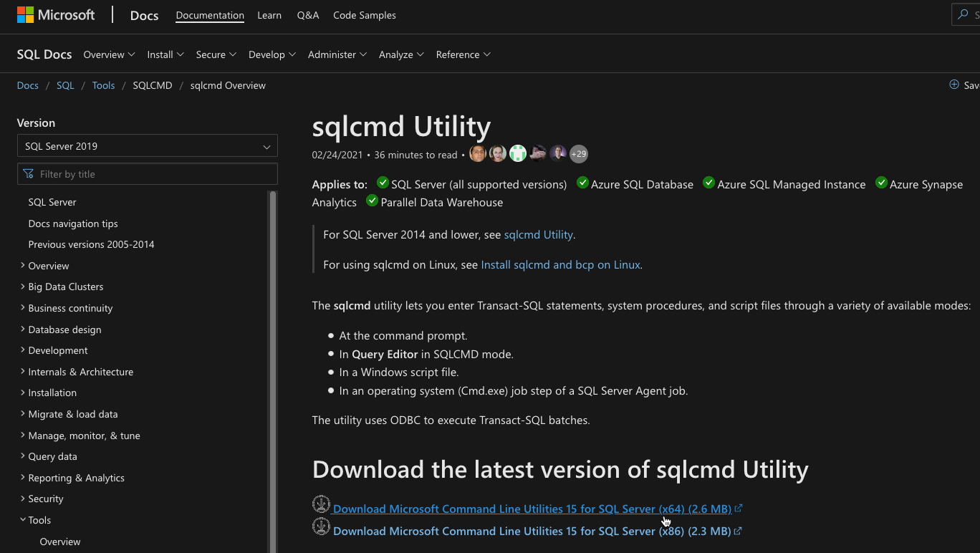
Task: Select Docs navigation tips in sidebar
Action: (x=73, y=223)
